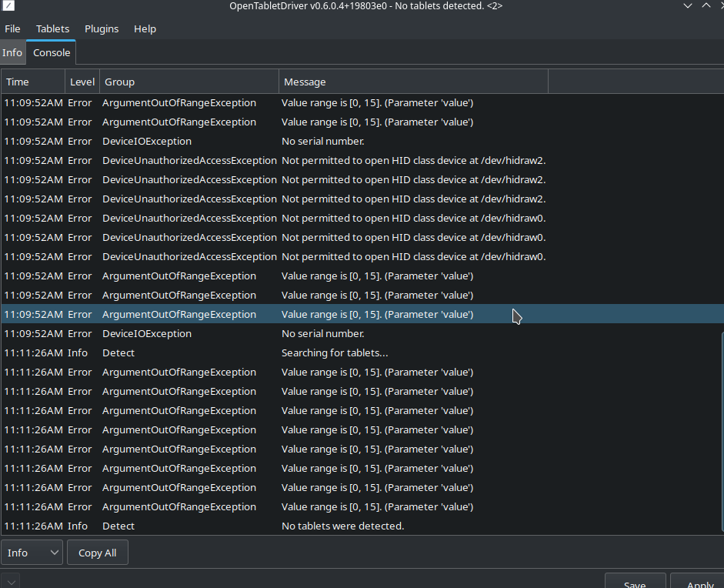Open the File menu

click(12, 28)
